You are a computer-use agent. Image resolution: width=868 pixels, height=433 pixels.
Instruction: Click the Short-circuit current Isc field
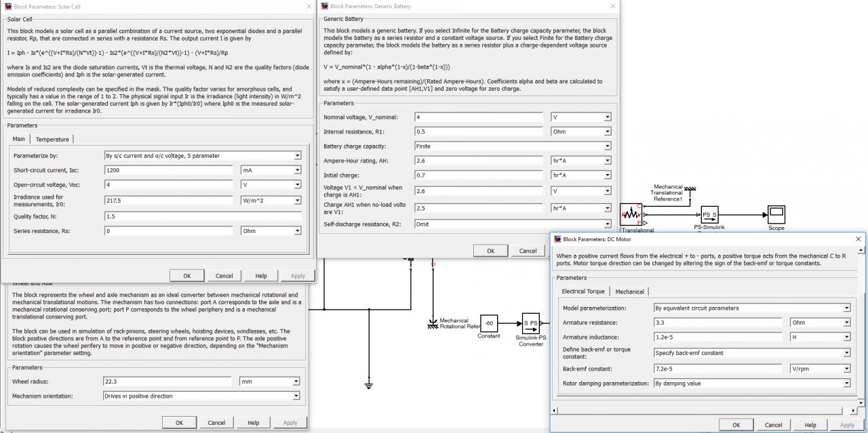(x=168, y=170)
